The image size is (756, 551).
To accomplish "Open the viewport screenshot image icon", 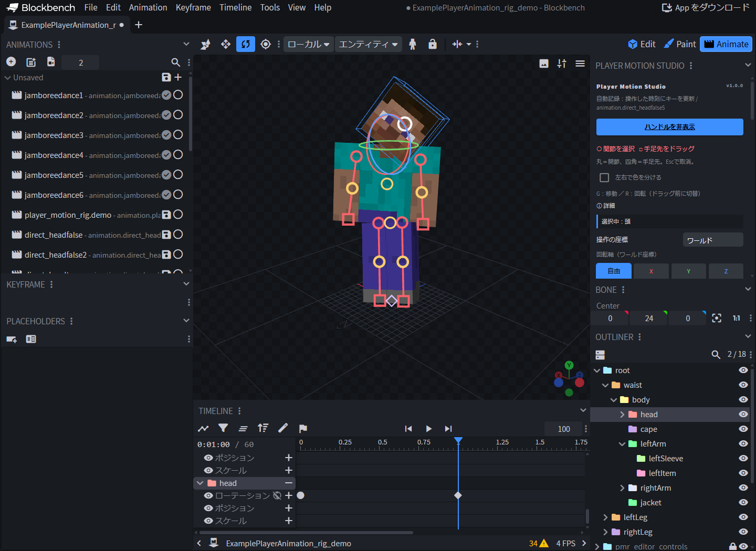I will pyautogui.click(x=544, y=63).
